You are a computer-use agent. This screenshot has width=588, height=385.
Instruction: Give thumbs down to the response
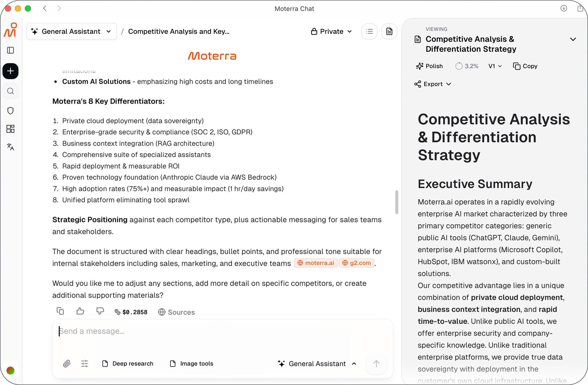pyautogui.click(x=100, y=311)
